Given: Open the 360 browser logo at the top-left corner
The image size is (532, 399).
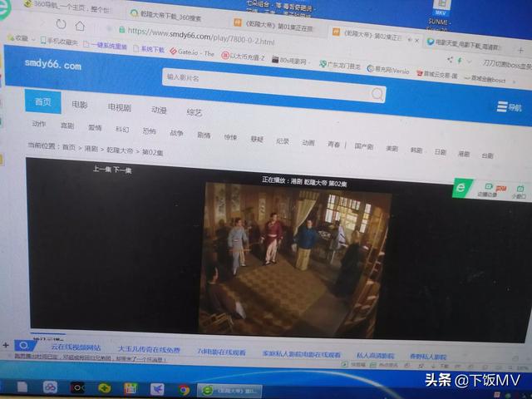Looking at the screenshot, I should click(x=4, y=9).
